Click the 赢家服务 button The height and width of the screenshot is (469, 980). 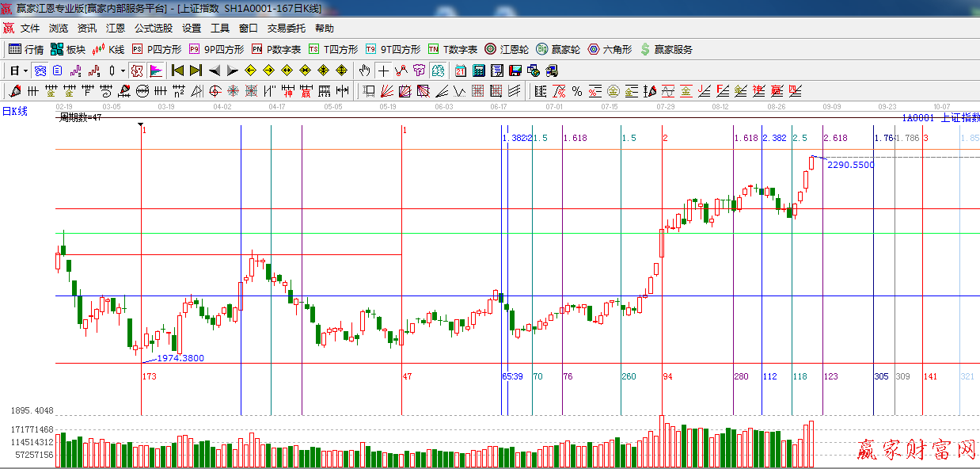(x=666, y=49)
